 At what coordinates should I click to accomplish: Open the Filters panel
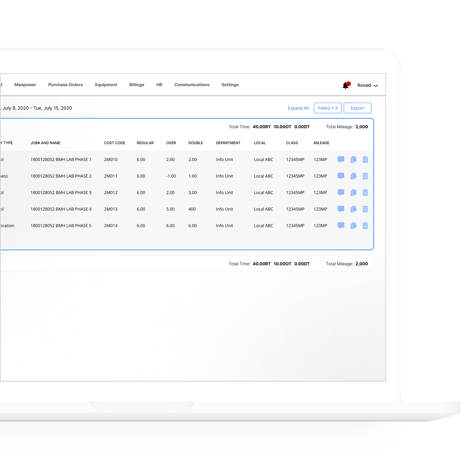pos(327,108)
